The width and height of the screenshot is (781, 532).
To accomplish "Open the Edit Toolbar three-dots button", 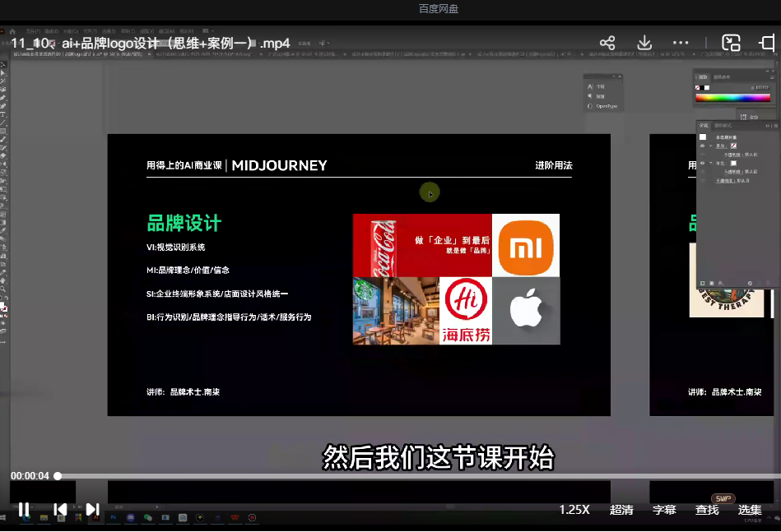I will point(3,342).
